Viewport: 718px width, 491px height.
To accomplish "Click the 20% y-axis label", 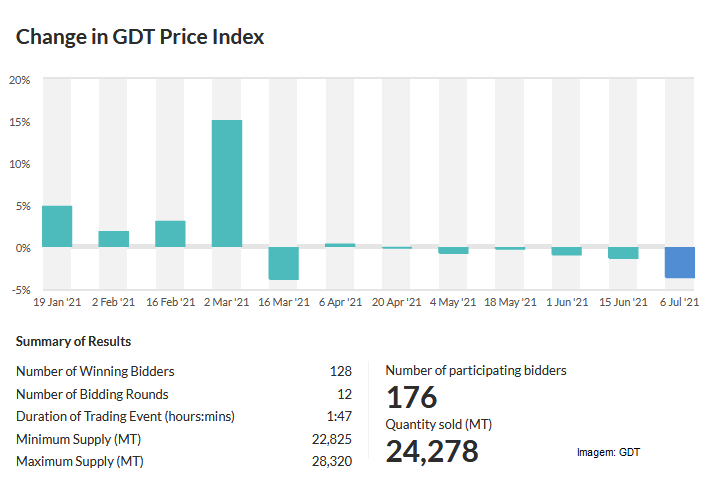I will click(x=20, y=80).
